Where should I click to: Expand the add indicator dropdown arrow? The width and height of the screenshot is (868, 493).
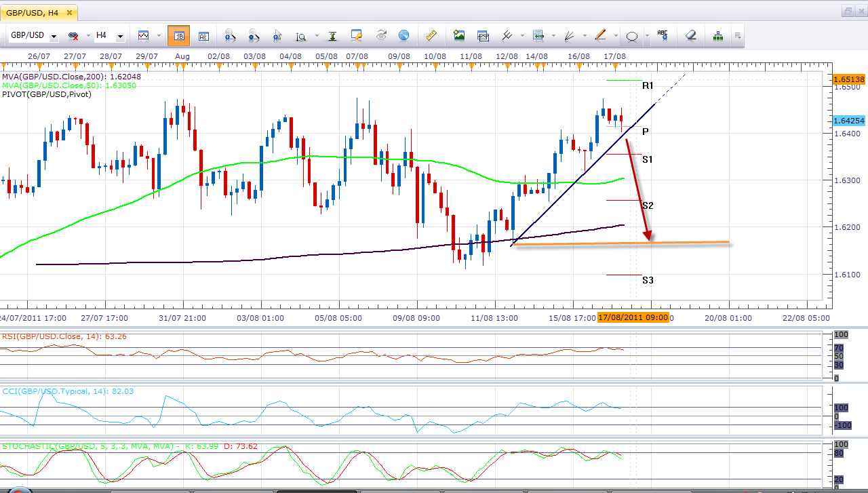click(x=553, y=36)
